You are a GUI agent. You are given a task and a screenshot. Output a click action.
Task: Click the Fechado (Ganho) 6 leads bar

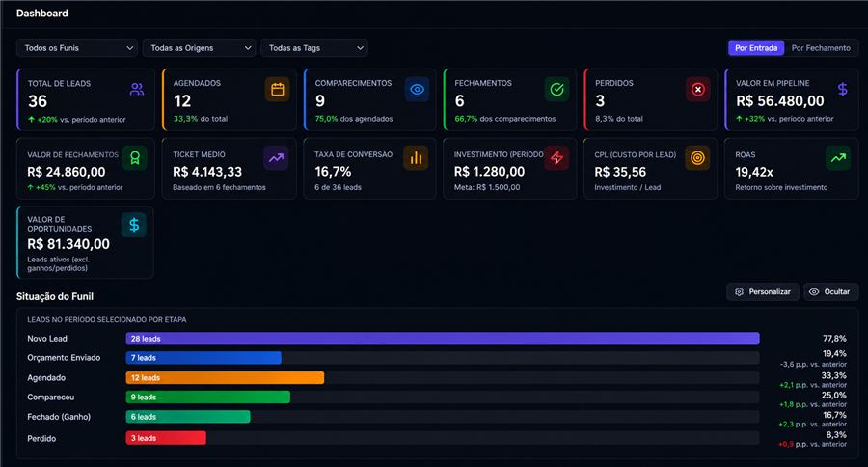click(x=188, y=417)
